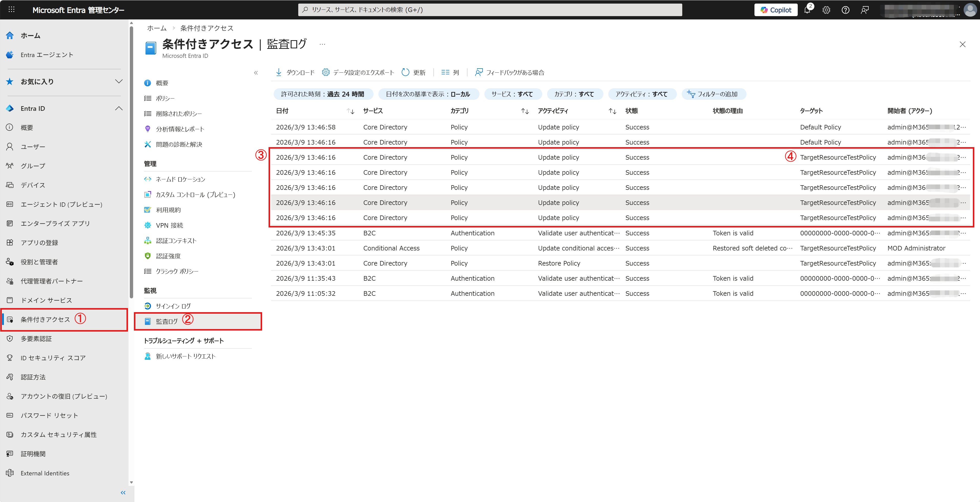Click the top search resources field
The width and height of the screenshot is (980, 502).
click(490, 10)
